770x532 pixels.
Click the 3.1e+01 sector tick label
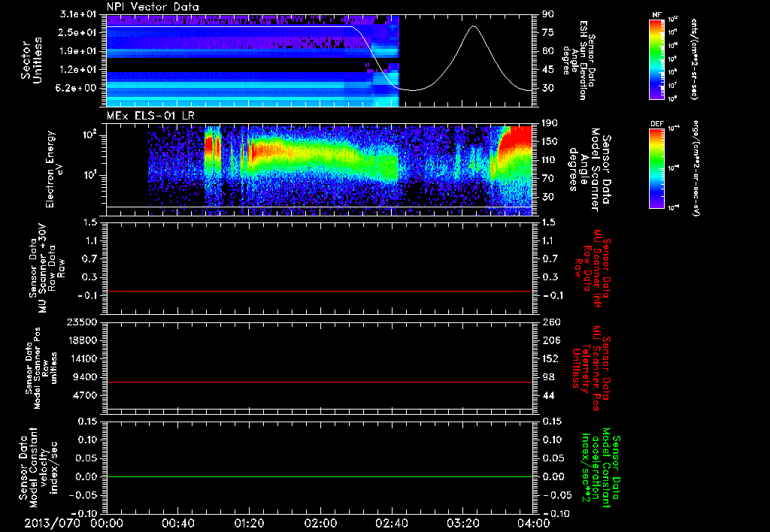point(80,14)
